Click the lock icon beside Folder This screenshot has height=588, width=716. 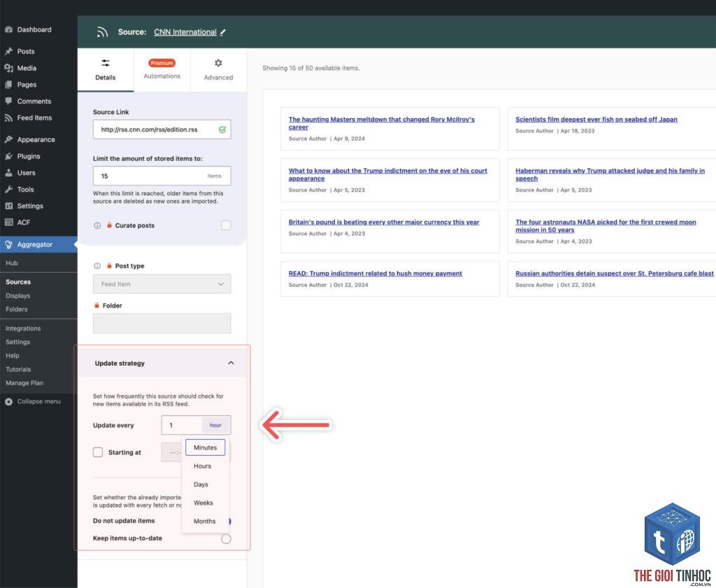(96, 306)
